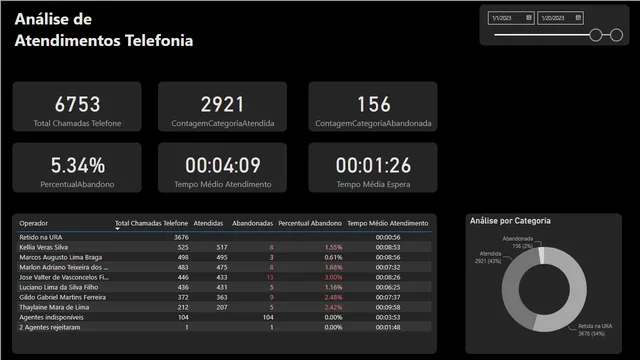This screenshot has height=360, width=640.
Task: Select the Retido na URA table row
Action: pos(224,237)
